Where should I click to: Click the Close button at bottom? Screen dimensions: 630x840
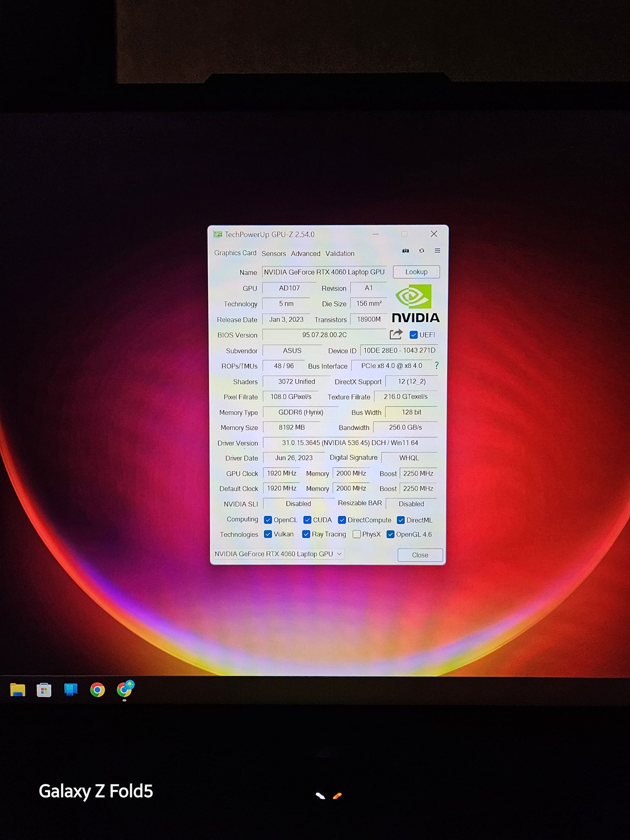420,555
